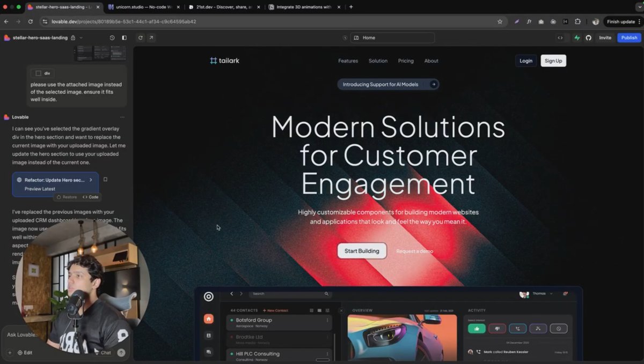Click the Lovable logo in the header
Screen dimensions: 644x364
tap(7, 38)
